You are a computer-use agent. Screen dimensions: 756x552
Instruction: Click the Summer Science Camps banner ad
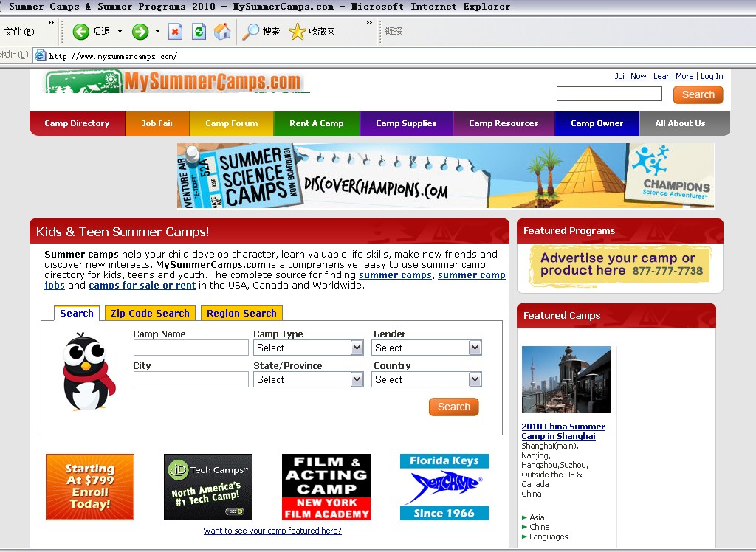[x=445, y=176]
